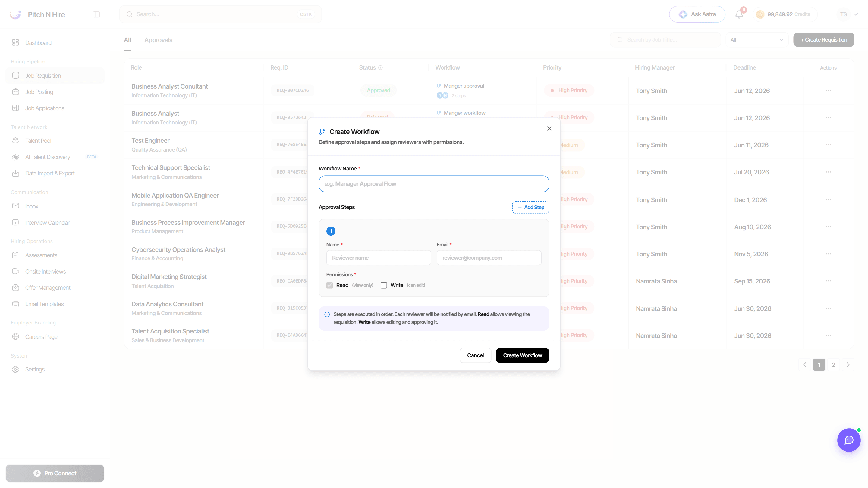868x488 pixels.
Task: Go to the next page arrow
Action: (848, 365)
